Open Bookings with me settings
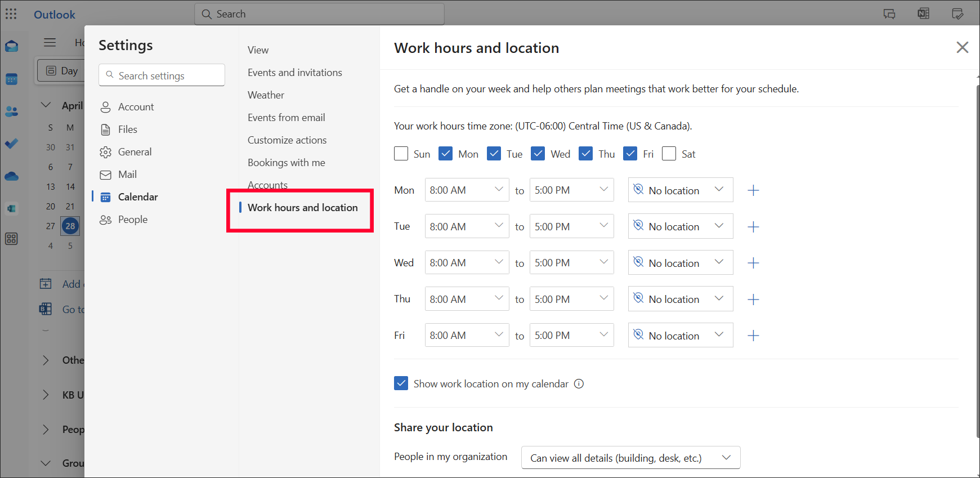The image size is (980, 478). (287, 163)
